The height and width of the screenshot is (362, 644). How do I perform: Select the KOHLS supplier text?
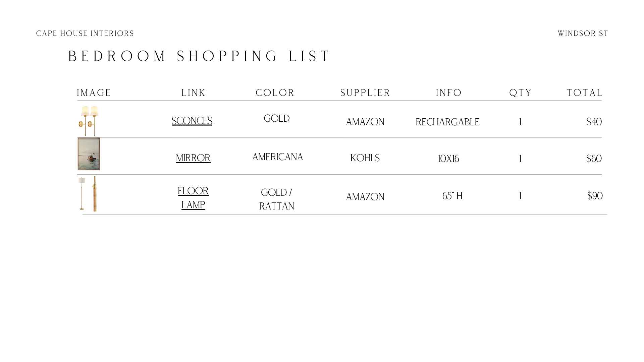(365, 158)
